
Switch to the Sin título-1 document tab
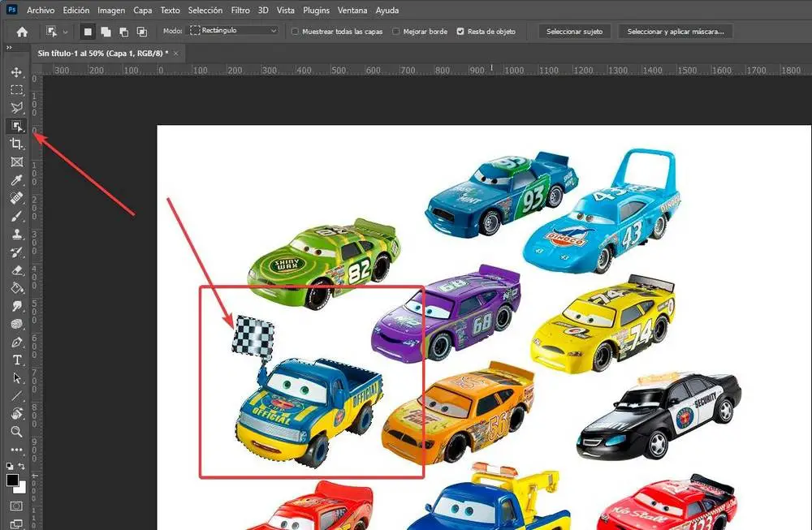pyautogui.click(x=103, y=54)
